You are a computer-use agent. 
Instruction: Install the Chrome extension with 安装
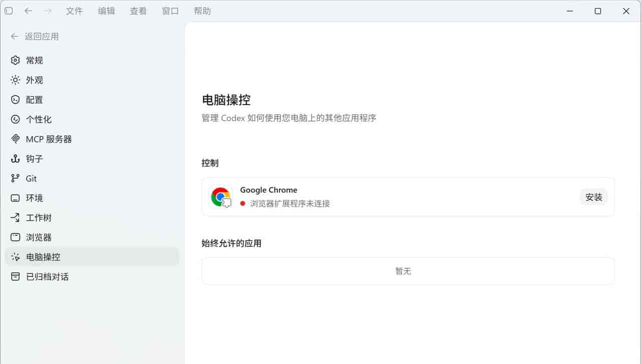594,197
